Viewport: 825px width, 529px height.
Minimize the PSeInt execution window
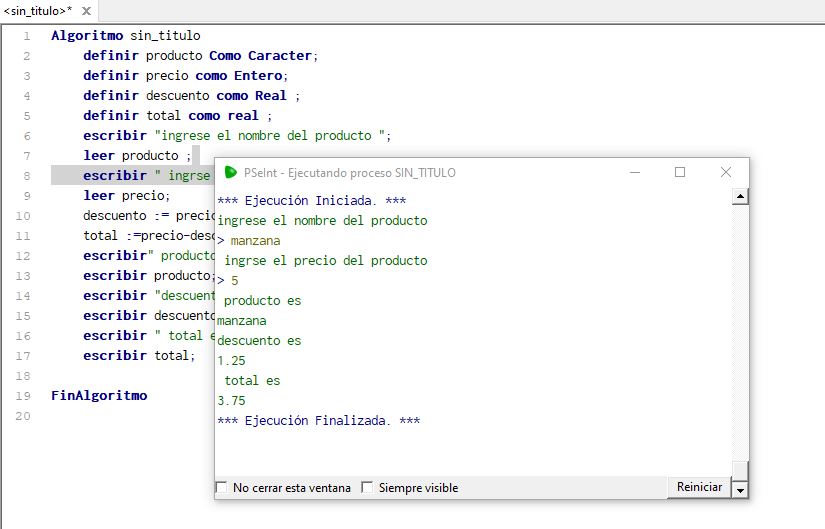(x=634, y=172)
